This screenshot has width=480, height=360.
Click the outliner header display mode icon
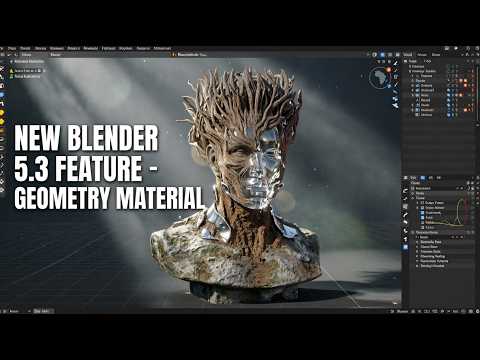406,61
